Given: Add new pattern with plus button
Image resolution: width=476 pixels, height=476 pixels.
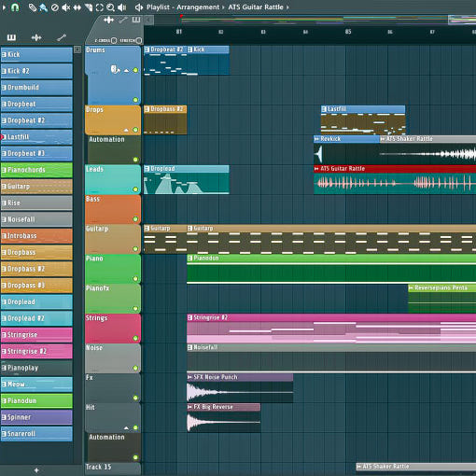Looking at the screenshot, I should coord(36,470).
